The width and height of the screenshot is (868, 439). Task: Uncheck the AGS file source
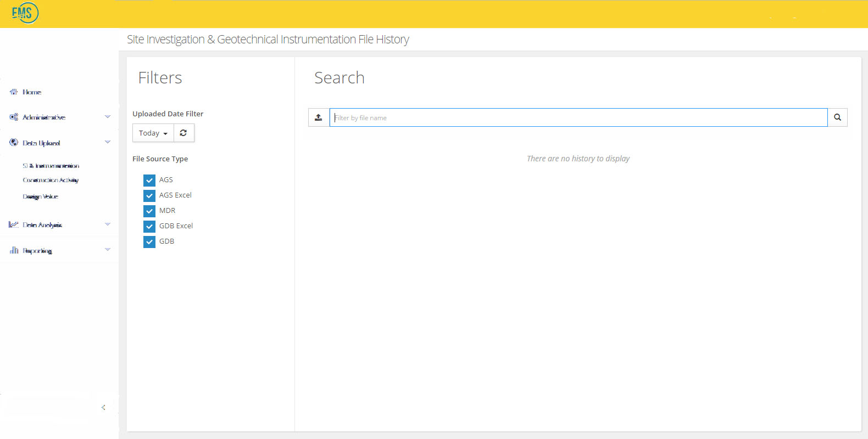coord(149,180)
